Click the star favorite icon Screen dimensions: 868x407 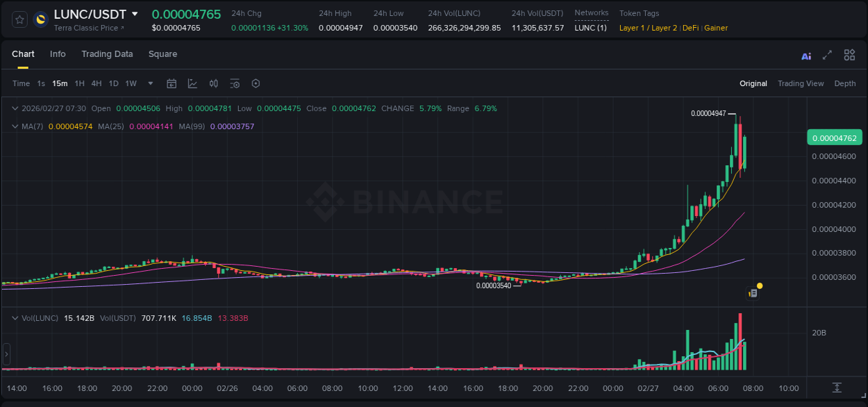point(19,19)
